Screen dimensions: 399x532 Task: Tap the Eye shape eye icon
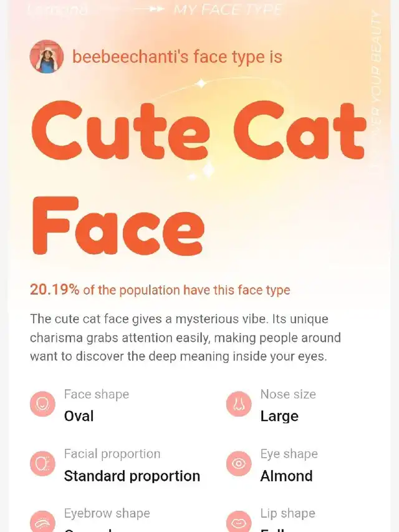(239, 464)
